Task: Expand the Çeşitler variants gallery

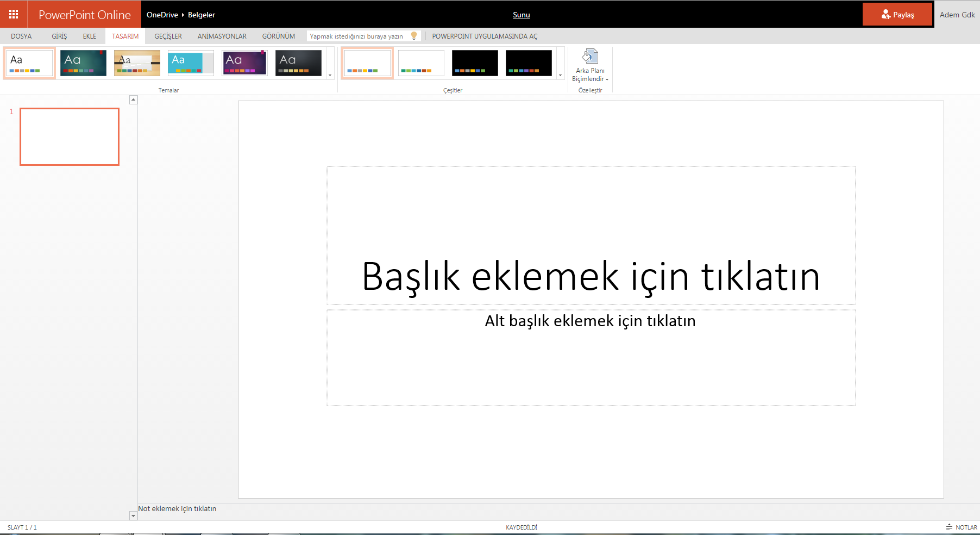Action: click(560, 76)
